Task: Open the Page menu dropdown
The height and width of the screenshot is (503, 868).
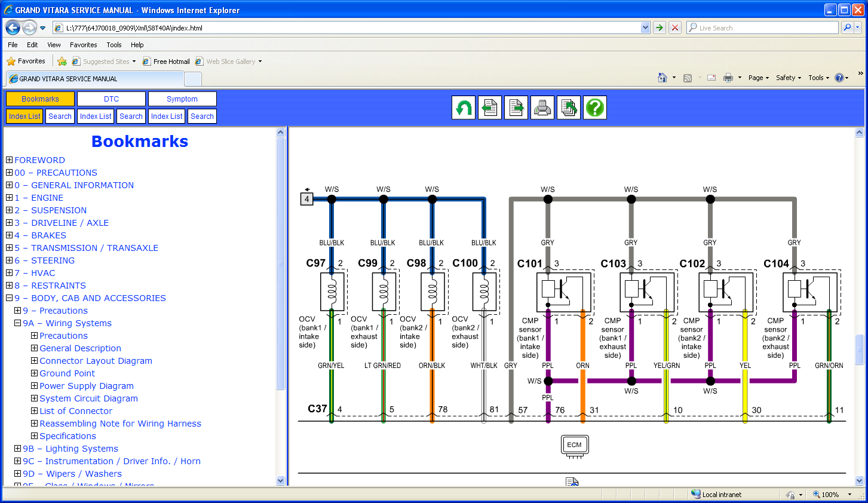Action: 759,78
